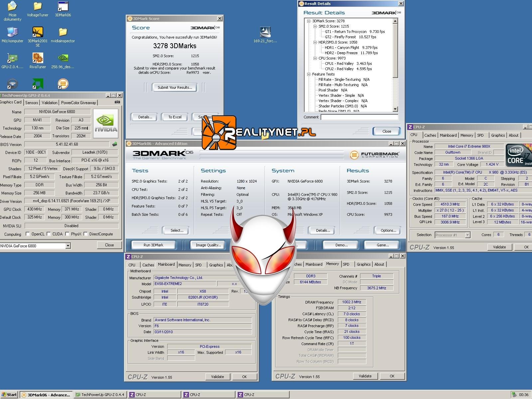The image size is (532, 399).
Task: Open PowerColor Giveaway tab in GPU-Z
Action: click(78, 103)
